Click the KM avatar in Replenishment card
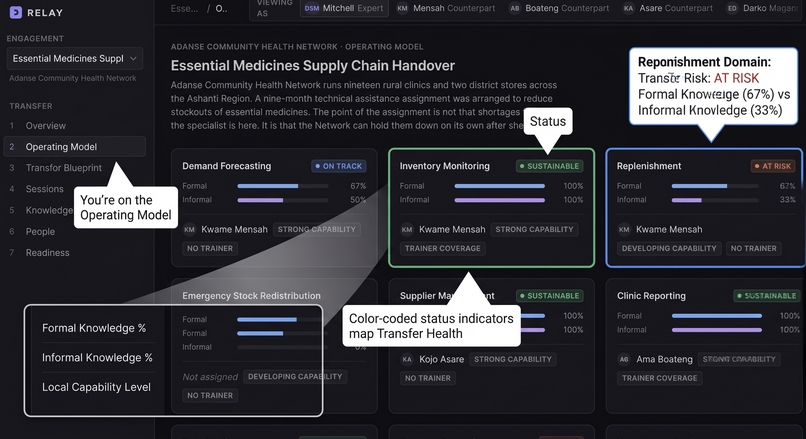The width and height of the screenshot is (806, 439). pyautogui.click(x=624, y=230)
